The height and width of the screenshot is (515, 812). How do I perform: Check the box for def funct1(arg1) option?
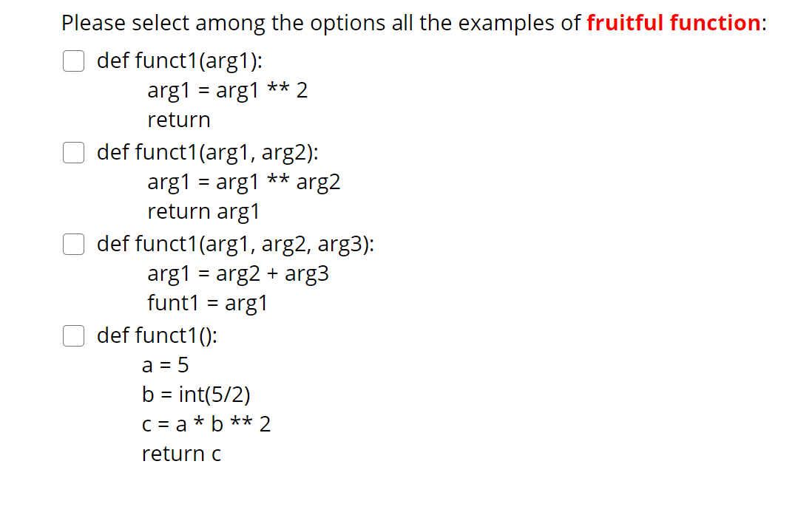pyautogui.click(x=72, y=61)
